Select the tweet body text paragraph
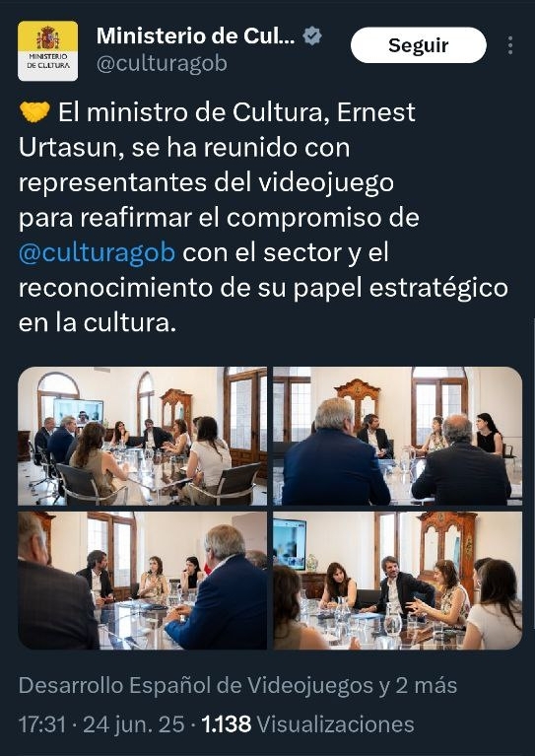This screenshot has width=535, height=756. coord(263,217)
